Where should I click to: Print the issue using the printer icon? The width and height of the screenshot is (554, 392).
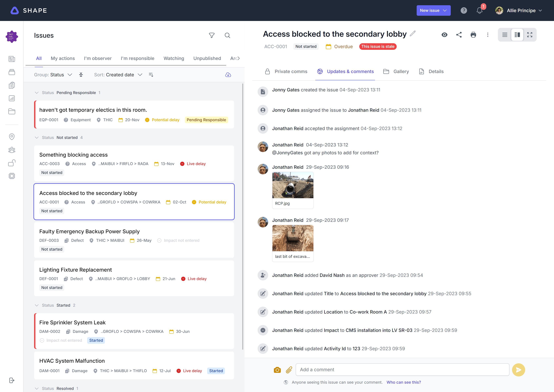tap(473, 35)
